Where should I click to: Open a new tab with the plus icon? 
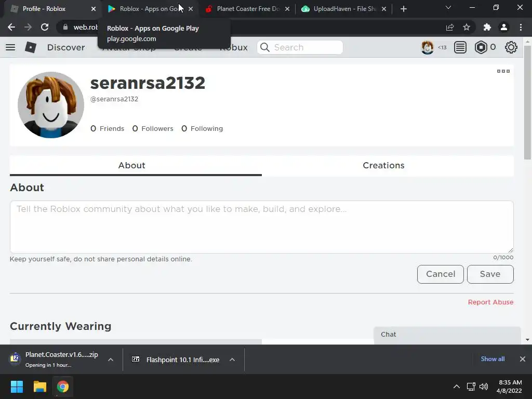(403, 9)
